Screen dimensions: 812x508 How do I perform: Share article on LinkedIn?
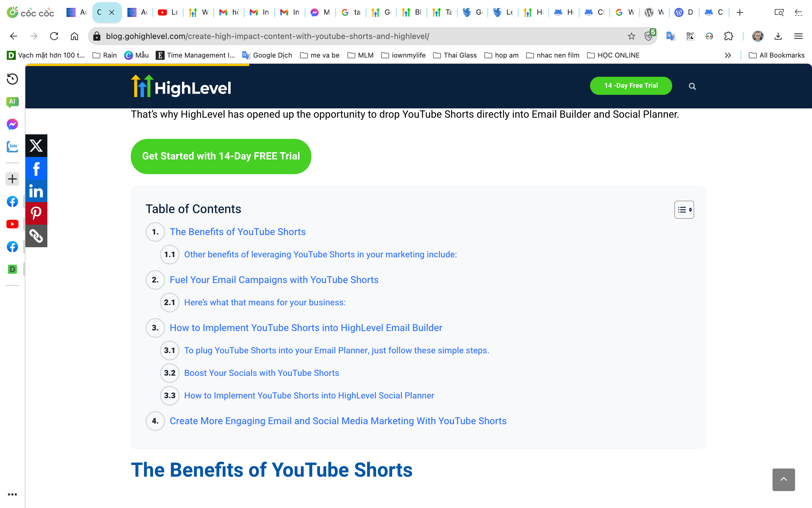36,190
